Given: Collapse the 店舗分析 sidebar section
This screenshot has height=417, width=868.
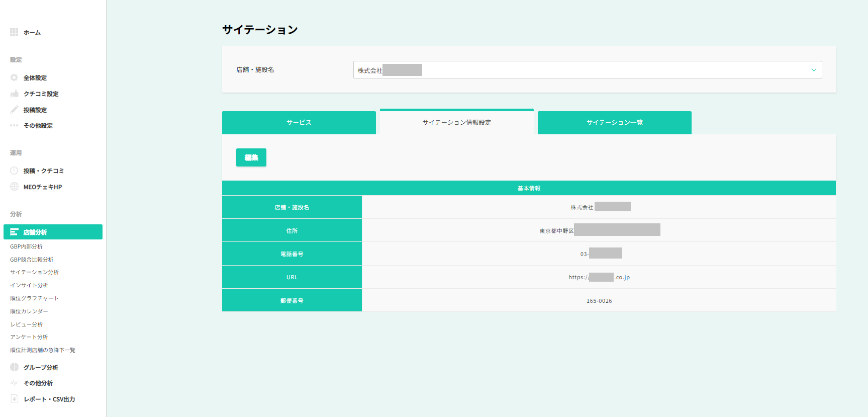Looking at the screenshot, I should pyautogui.click(x=53, y=232).
